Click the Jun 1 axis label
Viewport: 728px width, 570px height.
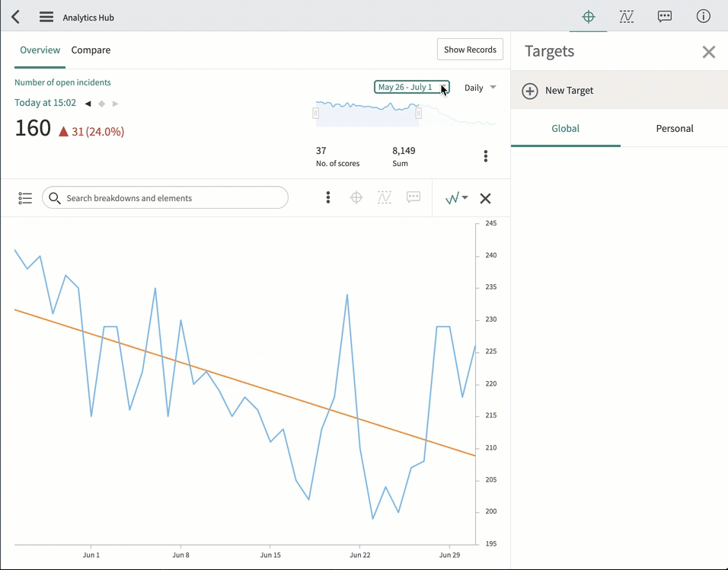91,555
